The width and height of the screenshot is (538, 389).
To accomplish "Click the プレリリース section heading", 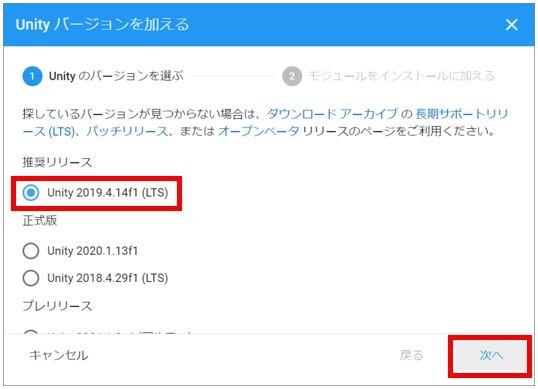I will [57, 306].
